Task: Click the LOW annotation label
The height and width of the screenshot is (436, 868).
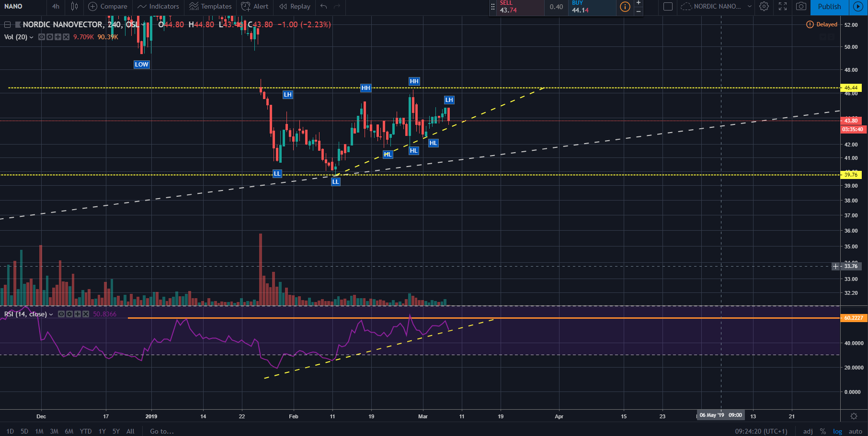Action: [x=141, y=65]
